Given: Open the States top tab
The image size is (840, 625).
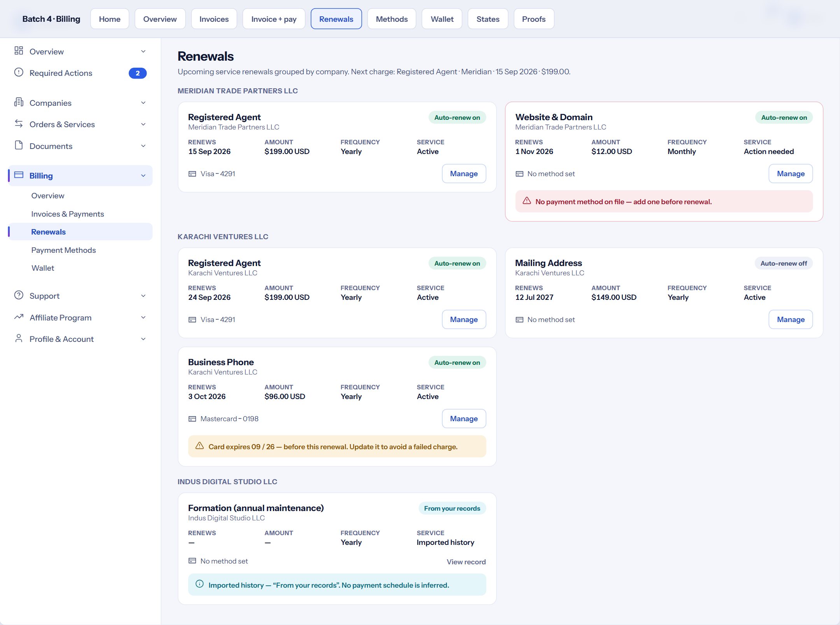Looking at the screenshot, I should click(488, 19).
